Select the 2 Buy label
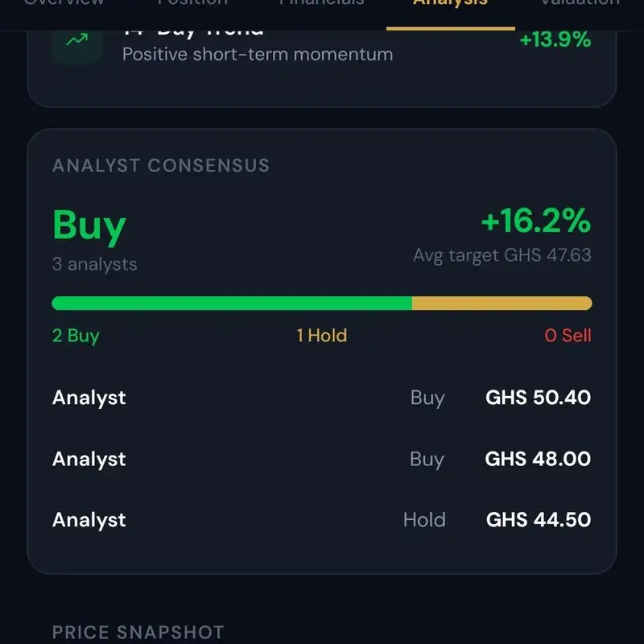Viewport: 644px width, 644px height. 76,336
